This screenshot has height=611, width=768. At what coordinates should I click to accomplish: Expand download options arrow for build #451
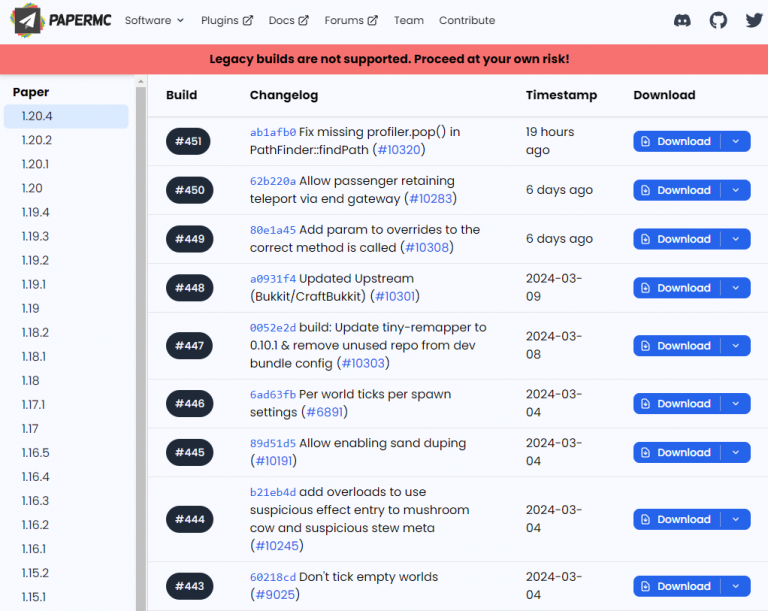tap(736, 141)
